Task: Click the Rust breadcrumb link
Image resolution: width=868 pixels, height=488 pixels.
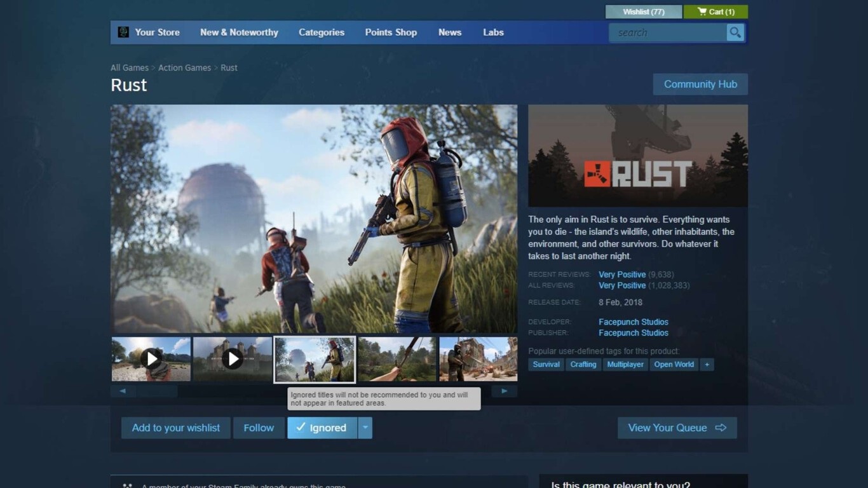Action: 229,68
